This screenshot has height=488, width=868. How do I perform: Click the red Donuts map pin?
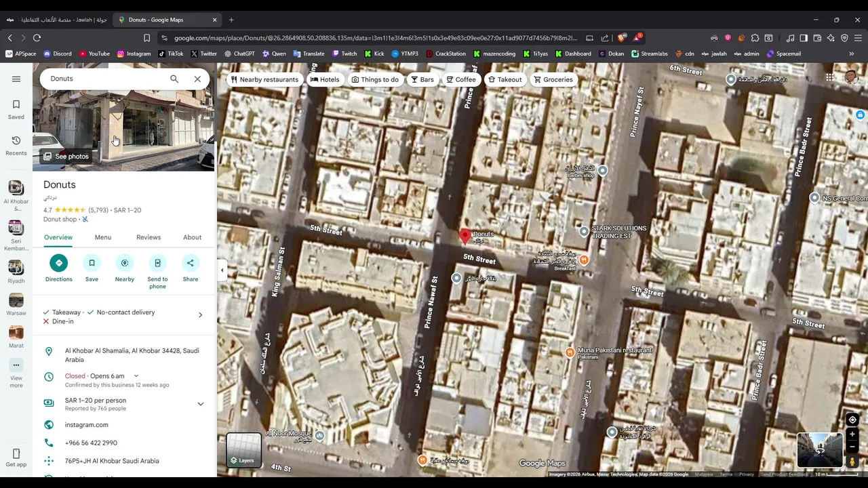tap(465, 237)
